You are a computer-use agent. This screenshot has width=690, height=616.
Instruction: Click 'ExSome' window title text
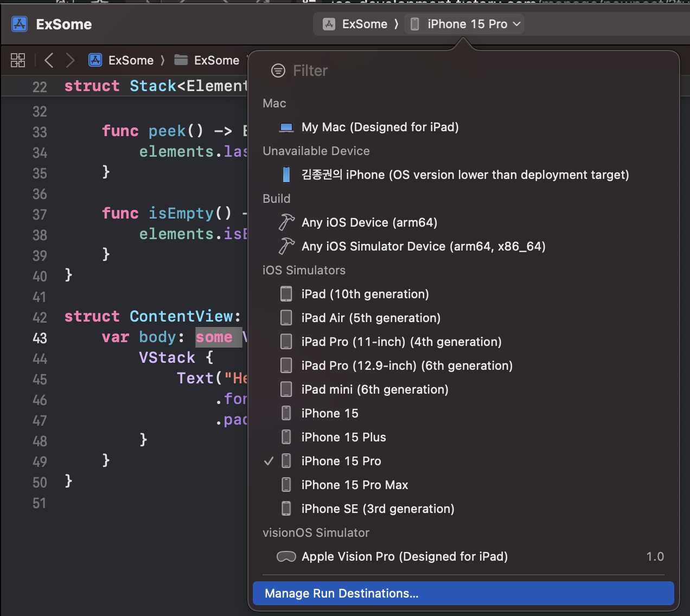coord(64,24)
